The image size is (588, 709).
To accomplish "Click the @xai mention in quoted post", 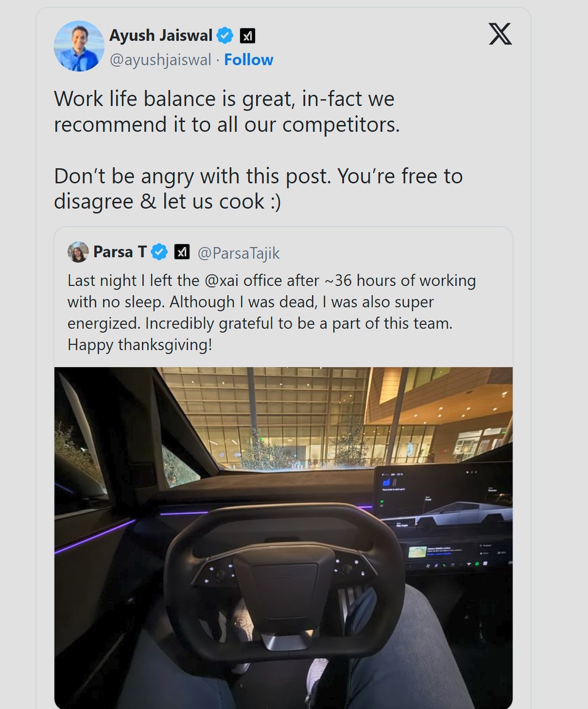I will click(222, 281).
